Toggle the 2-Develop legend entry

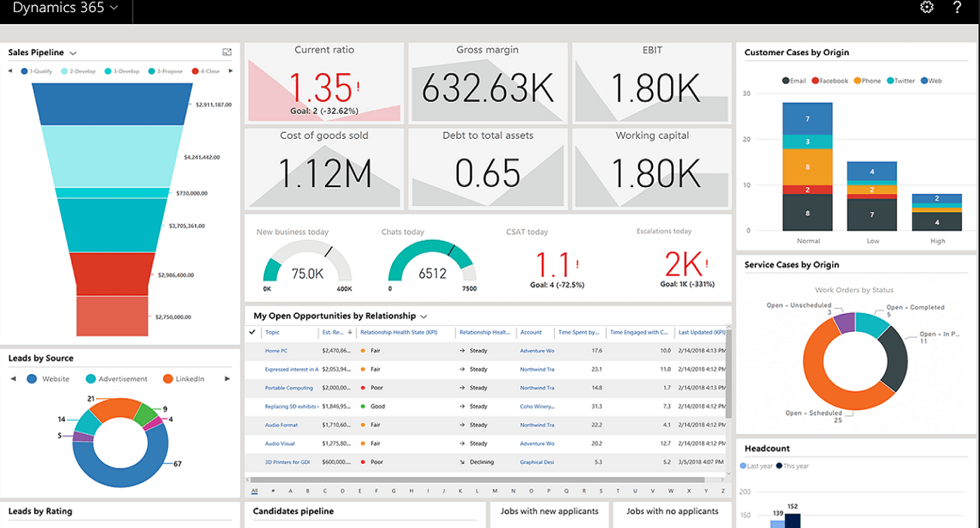78,71
